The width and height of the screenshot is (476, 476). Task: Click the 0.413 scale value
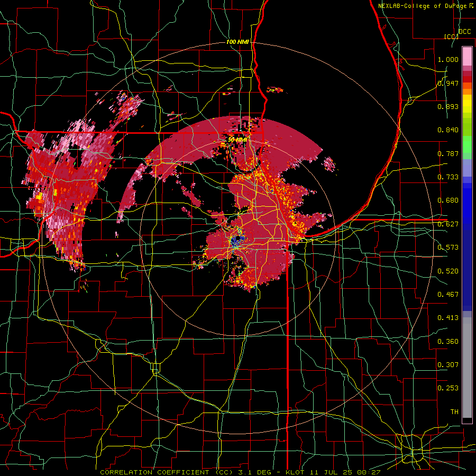(x=448, y=318)
